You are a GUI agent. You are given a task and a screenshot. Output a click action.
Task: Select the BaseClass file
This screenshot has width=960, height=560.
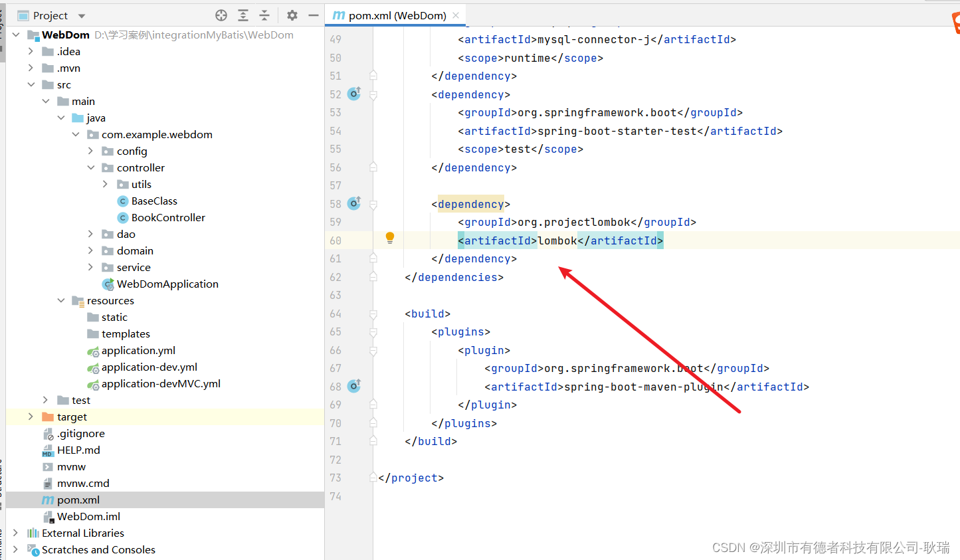click(x=154, y=201)
